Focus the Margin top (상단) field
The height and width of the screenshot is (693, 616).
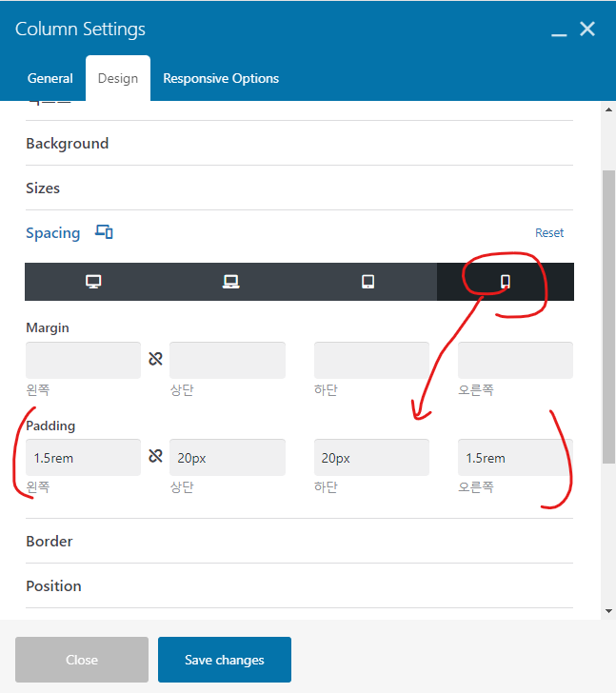[228, 360]
